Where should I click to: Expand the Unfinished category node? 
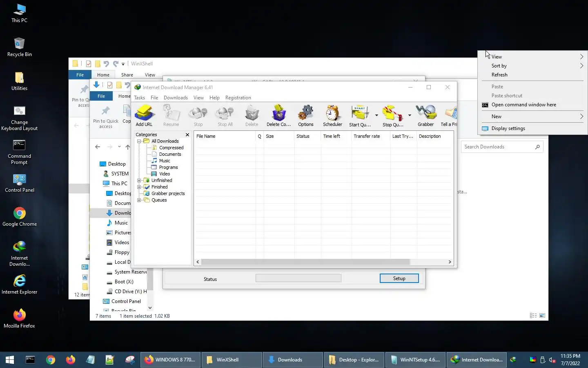[x=139, y=180]
